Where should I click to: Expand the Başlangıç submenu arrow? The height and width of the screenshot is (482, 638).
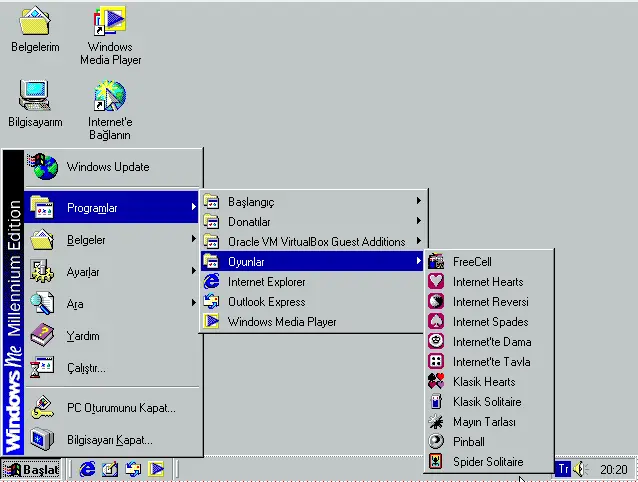[418, 201]
